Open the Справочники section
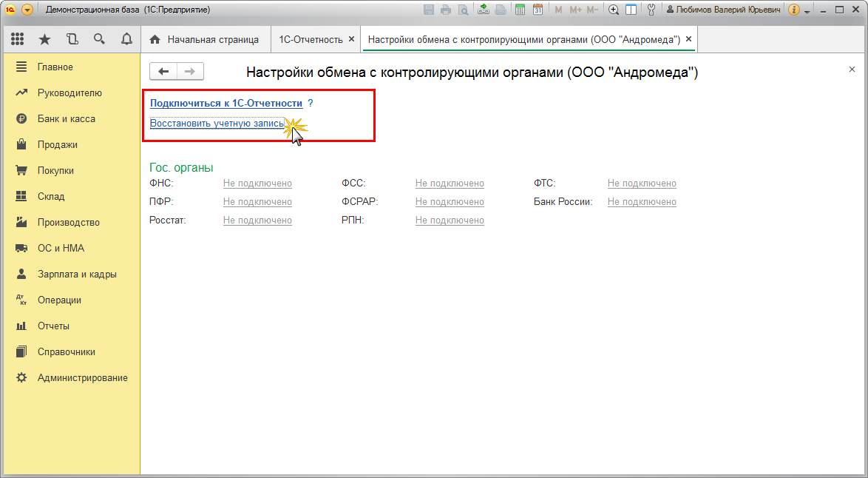868x478 pixels. point(72,351)
